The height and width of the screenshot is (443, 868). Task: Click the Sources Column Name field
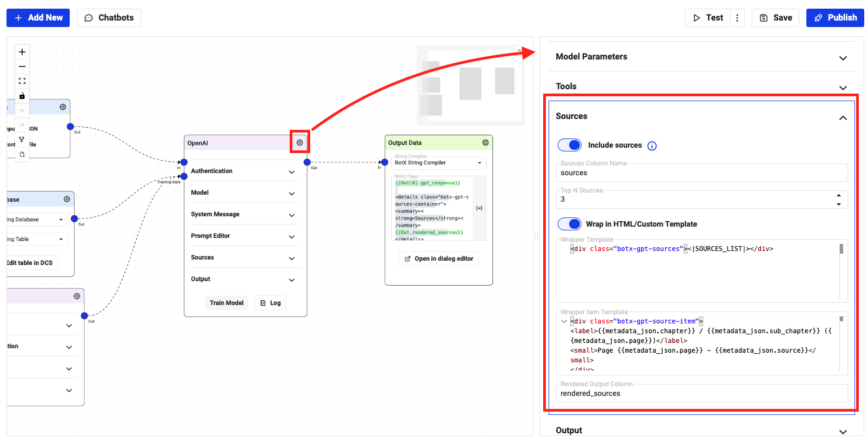click(701, 173)
